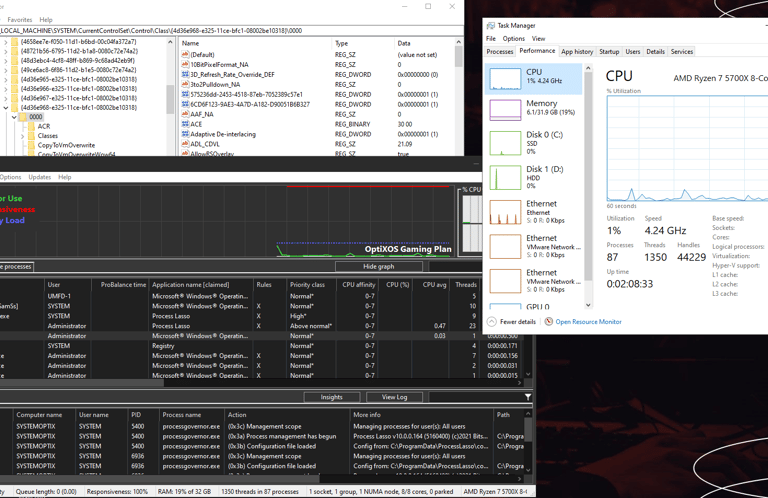Click the Priority class column header

307,285
